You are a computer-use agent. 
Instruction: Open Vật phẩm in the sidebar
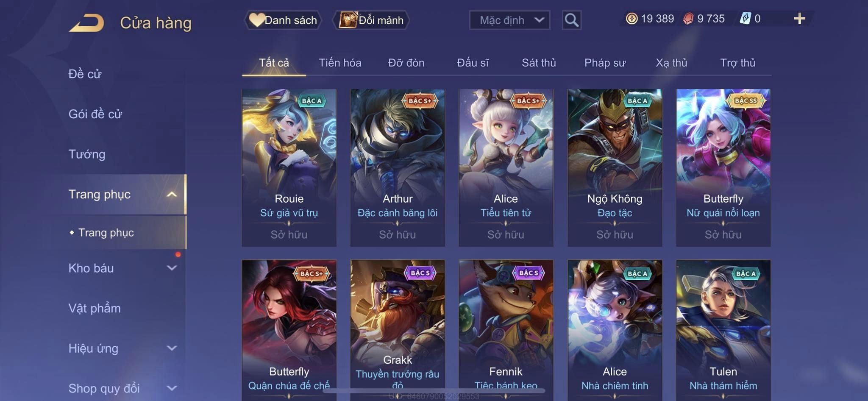click(x=95, y=308)
